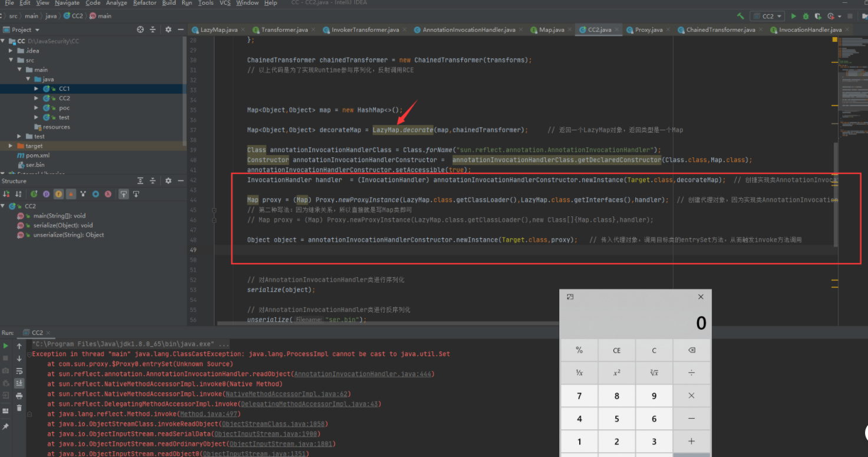Toggle scroll to end in Run console
868x457 pixels.
(19, 383)
